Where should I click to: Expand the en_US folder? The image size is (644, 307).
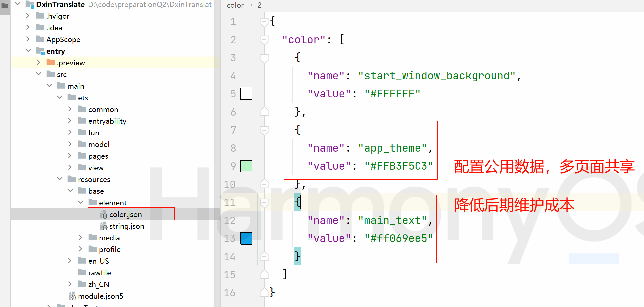70,261
